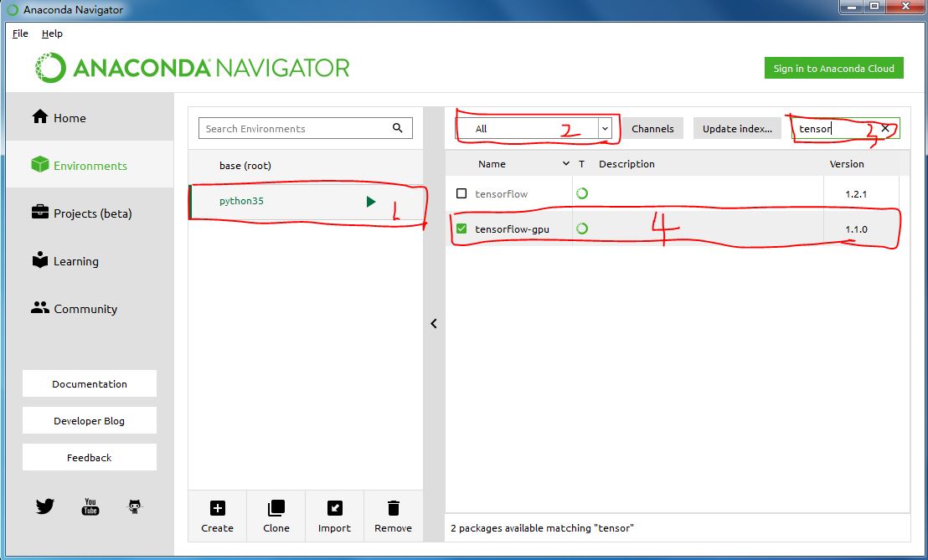
Task: Select the python35 environment
Action: 306,201
